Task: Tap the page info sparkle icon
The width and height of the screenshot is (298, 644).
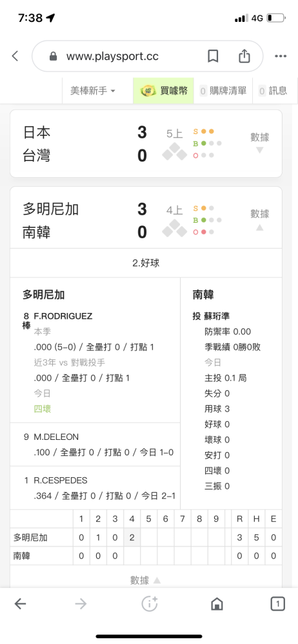Action: 150,604
